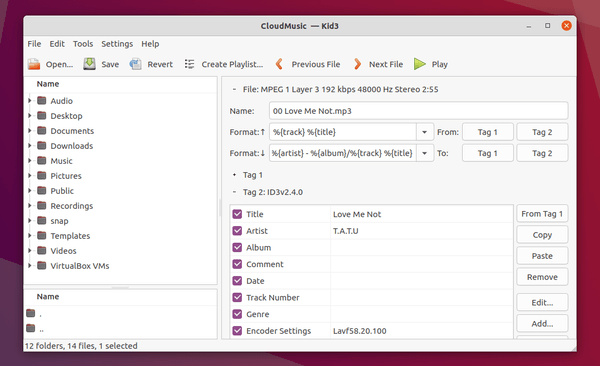Click the Recordings folder icon
Image resolution: width=600 pixels, height=366 pixels.
pyautogui.click(x=42, y=206)
